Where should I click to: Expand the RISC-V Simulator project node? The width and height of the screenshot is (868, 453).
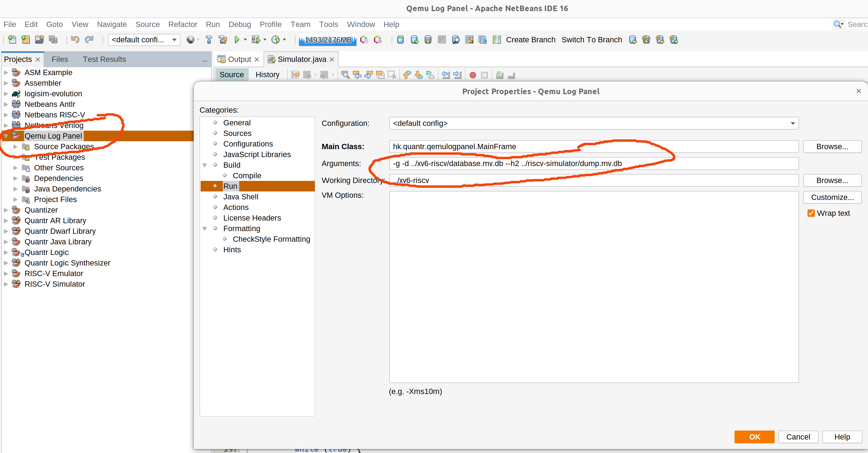point(6,284)
